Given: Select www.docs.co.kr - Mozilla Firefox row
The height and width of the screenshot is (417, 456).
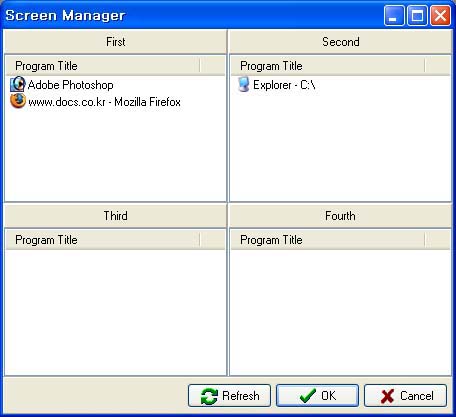Looking at the screenshot, I should pyautogui.click(x=95, y=102).
